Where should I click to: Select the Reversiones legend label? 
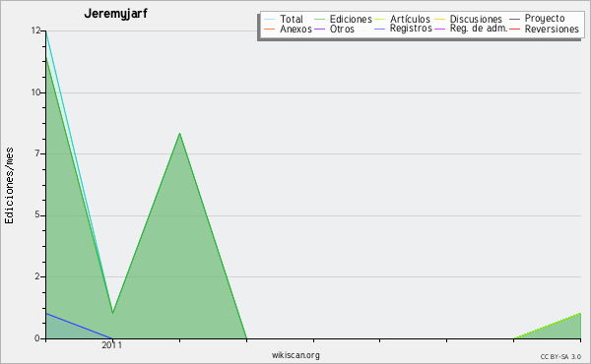click(x=552, y=29)
